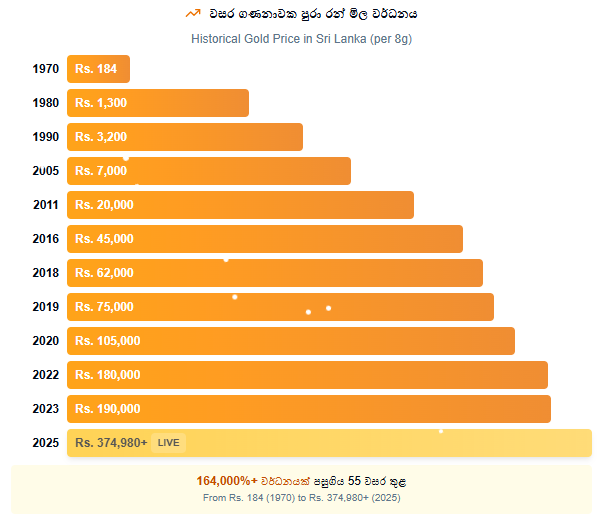This screenshot has height=519, width=606.
Task: Select the 1970 bar showing Rs. 184
Action: click(98, 69)
